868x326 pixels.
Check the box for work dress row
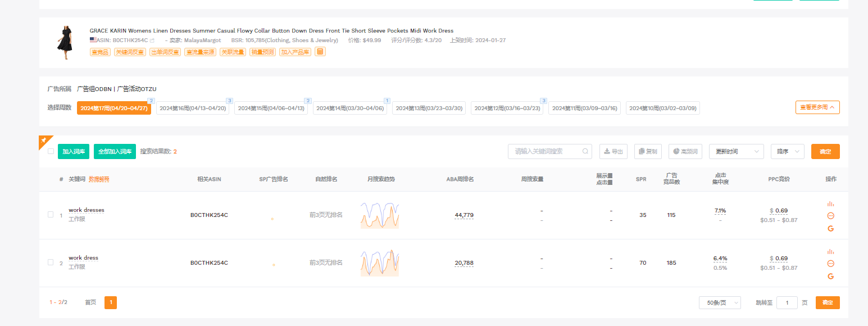51,262
